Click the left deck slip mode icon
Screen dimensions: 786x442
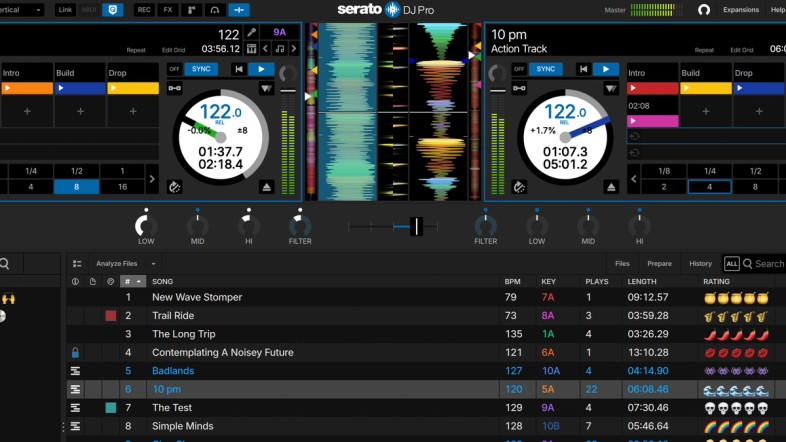(x=174, y=187)
